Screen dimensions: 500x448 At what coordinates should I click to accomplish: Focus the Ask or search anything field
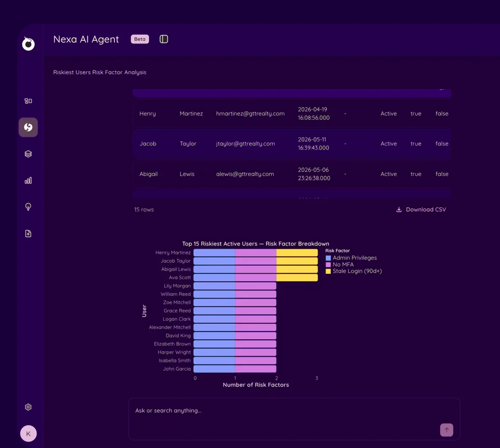[294, 419]
